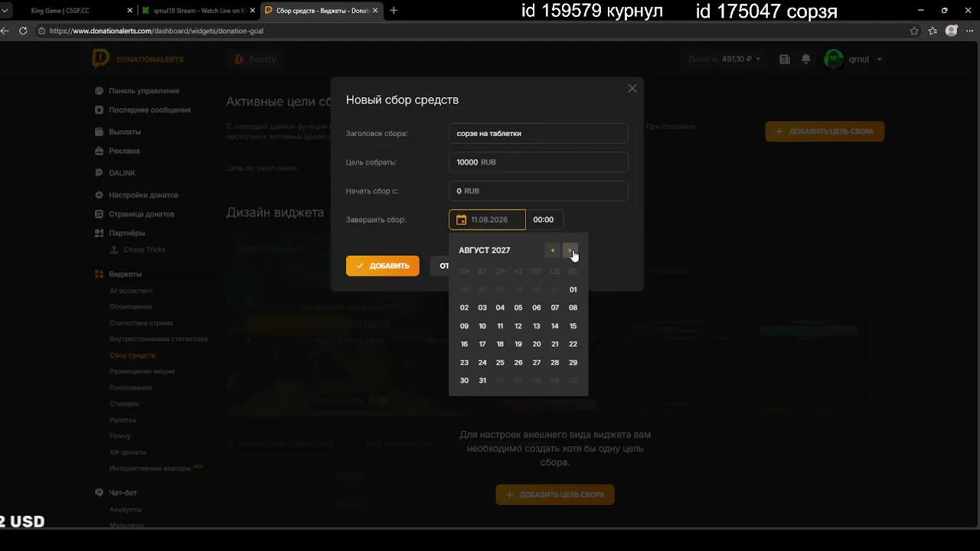Open Голосования widget page
This screenshot has width=980, height=551.
pyautogui.click(x=130, y=387)
